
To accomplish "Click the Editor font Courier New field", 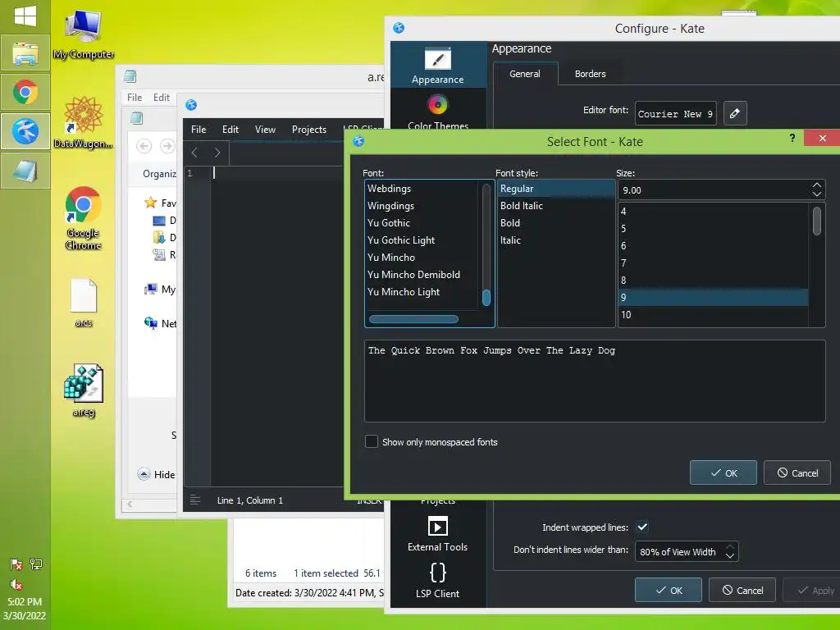I will pos(675,113).
